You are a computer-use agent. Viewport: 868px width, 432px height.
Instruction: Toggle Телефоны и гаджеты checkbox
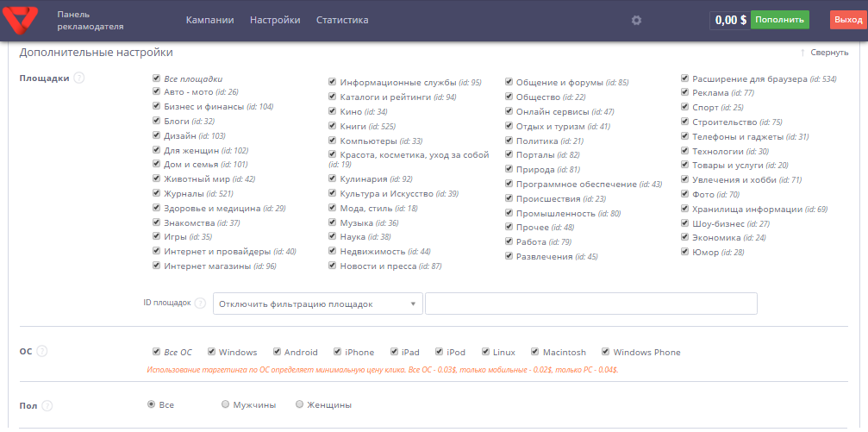click(x=684, y=135)
